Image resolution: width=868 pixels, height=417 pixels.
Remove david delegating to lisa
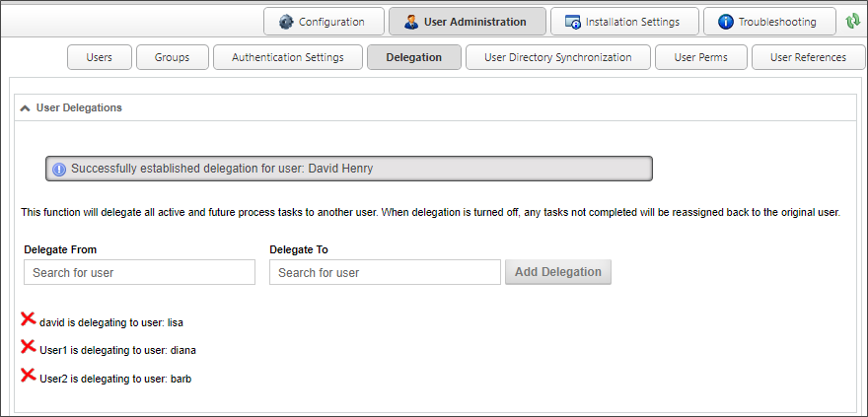pyautogui.click(x=28, y=319)
